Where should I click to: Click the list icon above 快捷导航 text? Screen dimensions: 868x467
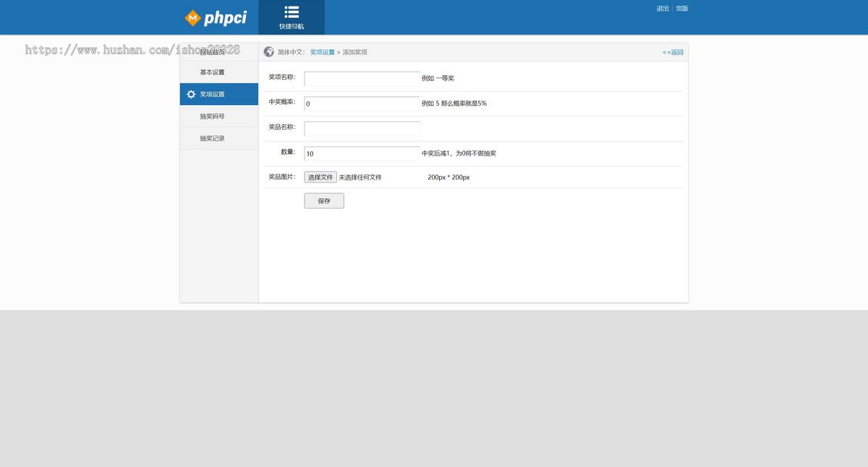(x=292, y=10)
